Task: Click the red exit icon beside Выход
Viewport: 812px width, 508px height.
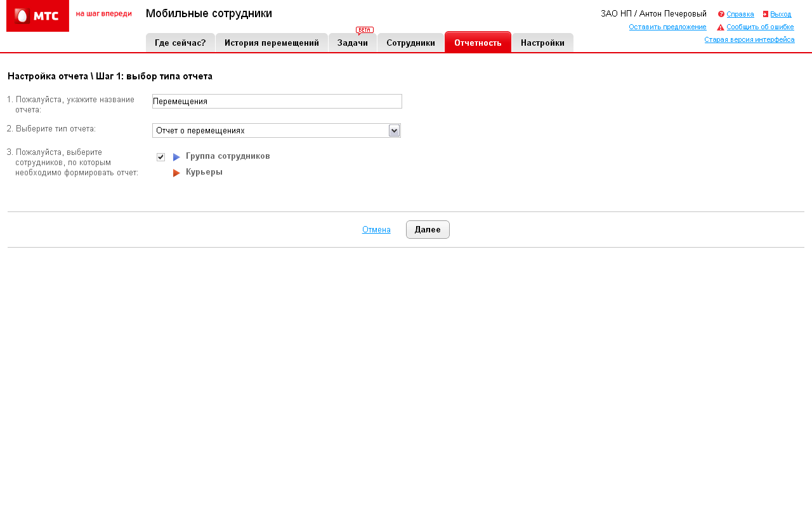Action: [766, 14]
